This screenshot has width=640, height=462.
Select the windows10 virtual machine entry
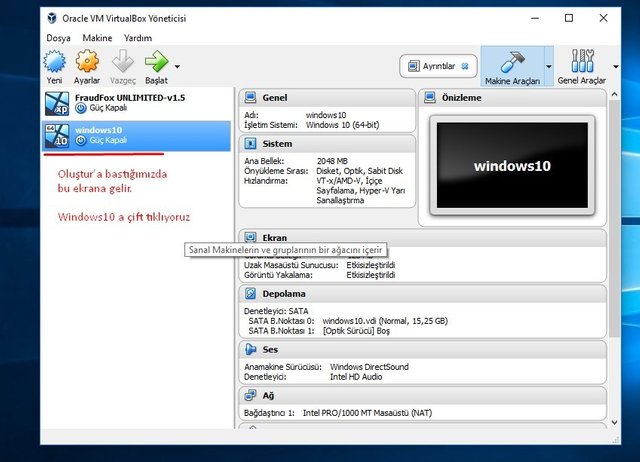(x=137, y=135)
